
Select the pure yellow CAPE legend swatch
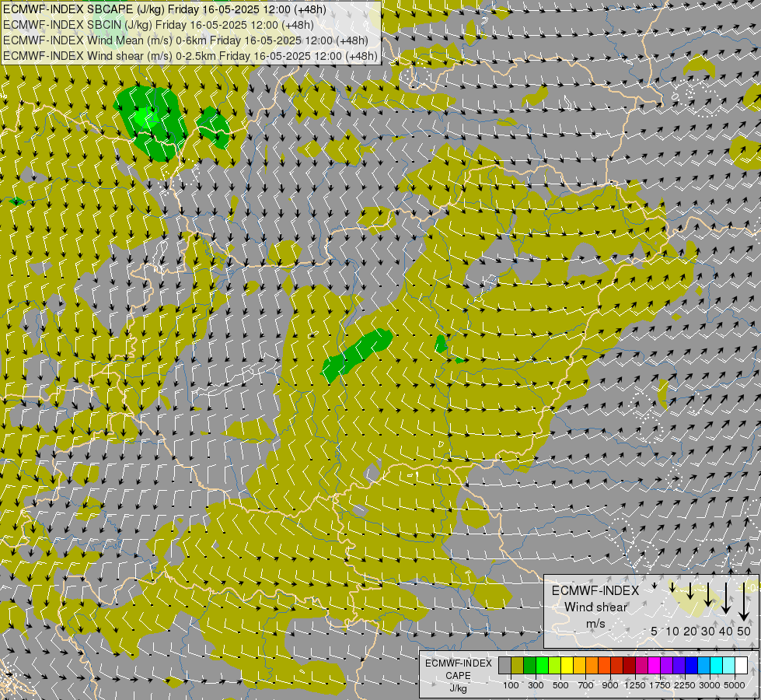click(567, 666)
